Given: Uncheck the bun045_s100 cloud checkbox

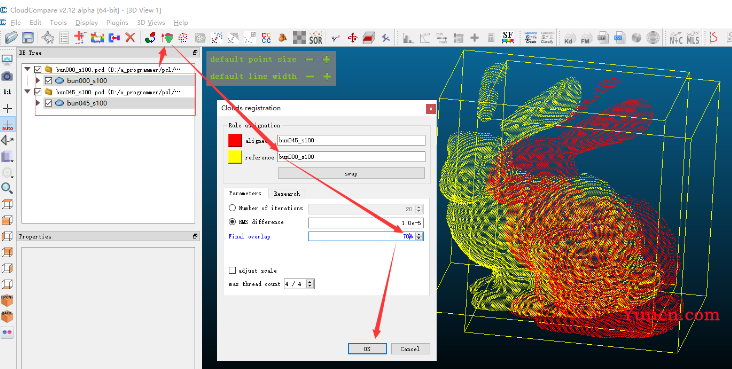Looking at the screenshot, I should point(48,103).
